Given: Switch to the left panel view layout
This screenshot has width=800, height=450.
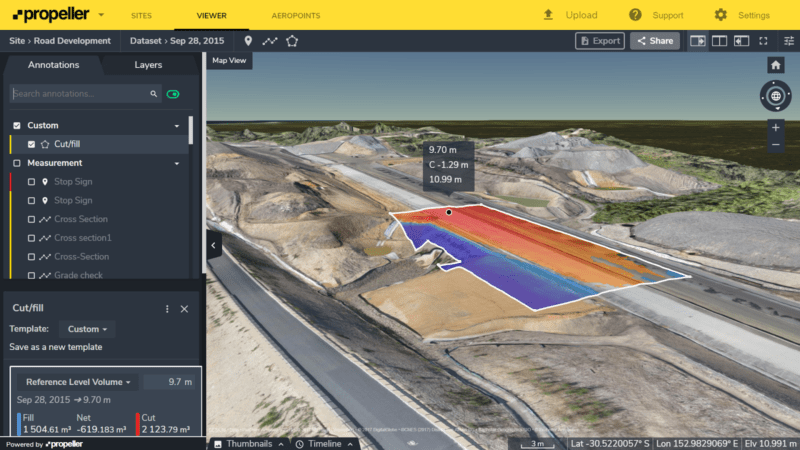Looking at the screenshot, I should tap(741, 41).
